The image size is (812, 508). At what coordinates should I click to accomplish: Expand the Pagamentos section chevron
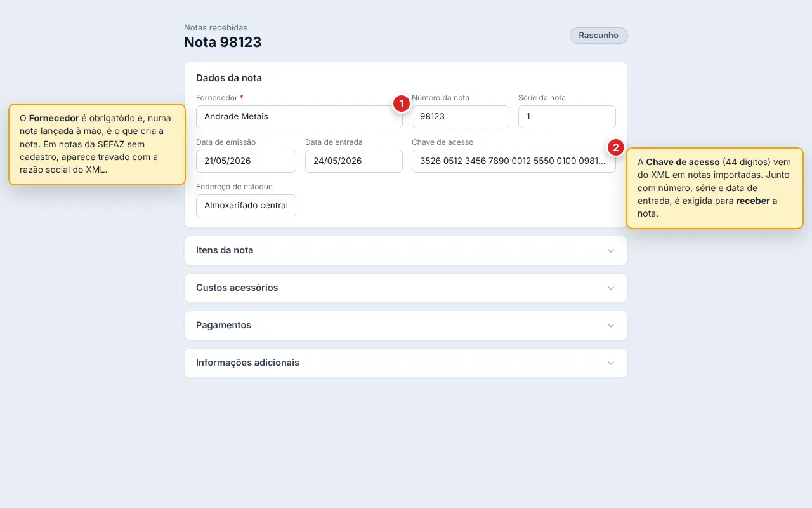click(611, 326)
